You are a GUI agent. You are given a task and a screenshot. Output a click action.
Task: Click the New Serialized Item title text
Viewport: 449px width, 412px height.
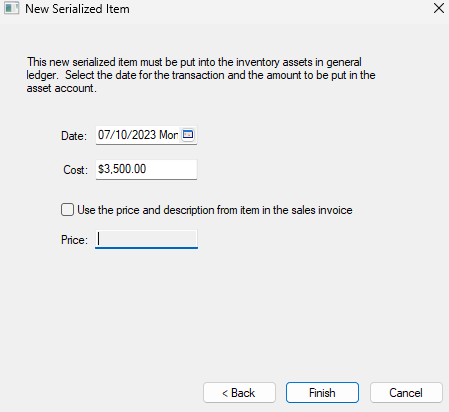(77, 9)
